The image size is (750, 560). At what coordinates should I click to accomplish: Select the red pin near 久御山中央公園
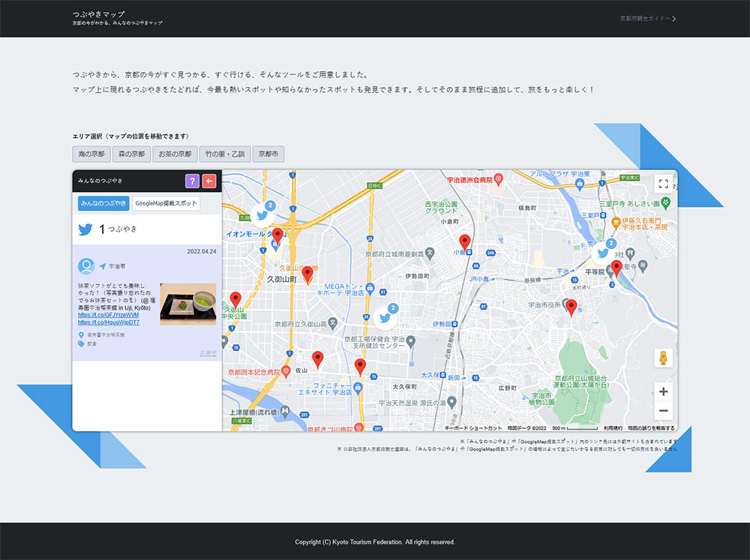point(235,301)
